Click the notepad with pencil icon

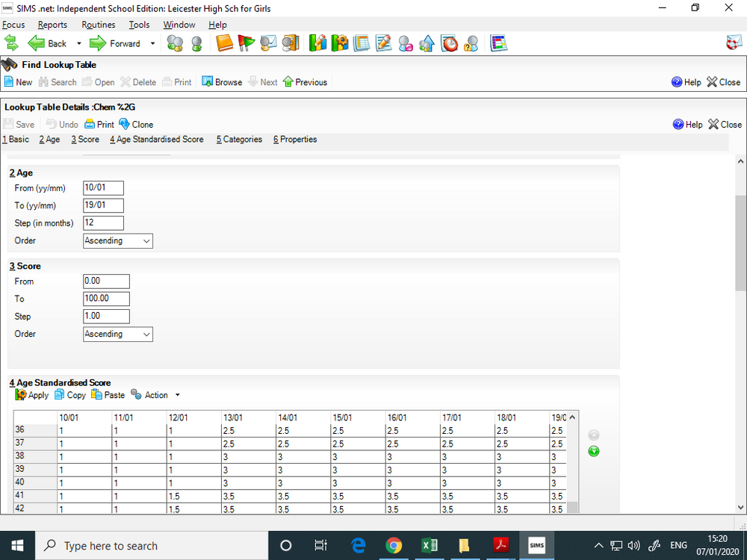pos(383,43)
